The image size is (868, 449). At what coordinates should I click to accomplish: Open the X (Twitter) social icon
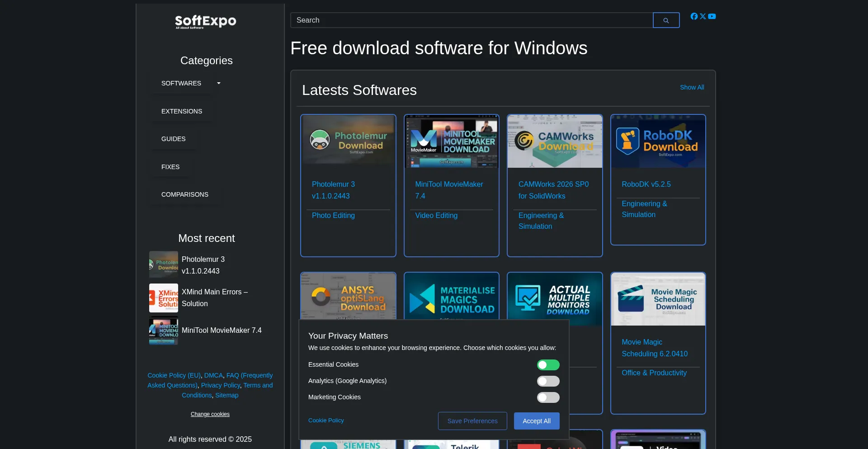coord(703,16)
